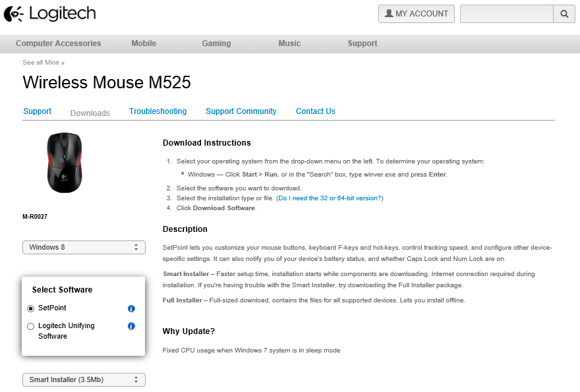Open the Windows 8 operating system dropdown
Image resolution: width=580 pixels, height=392 pixels.
84,247
